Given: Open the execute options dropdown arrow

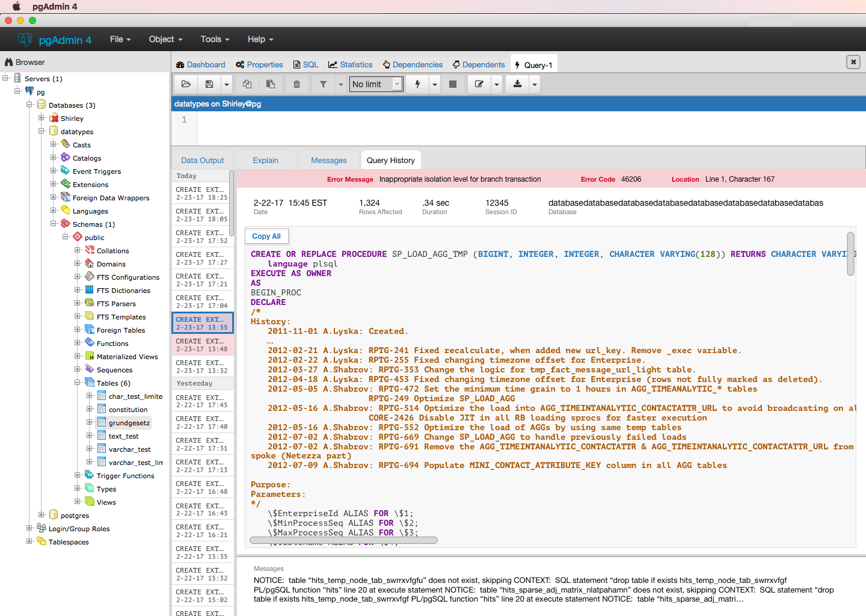Looking at the screenshot, I should (x=435, y=84).
